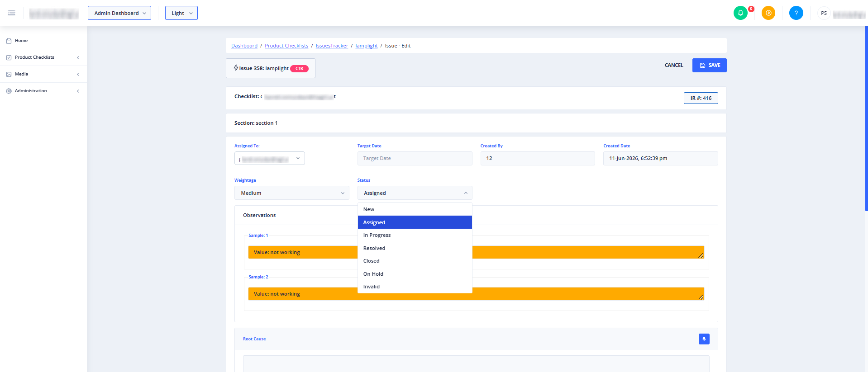Select the Assigned status option in list

coord(415,222)
